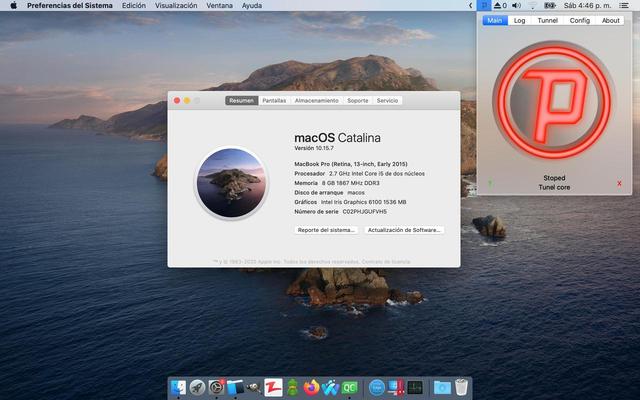
Task: Switch to the Main tab in Psiphon
Action: (x=495, y=20)
